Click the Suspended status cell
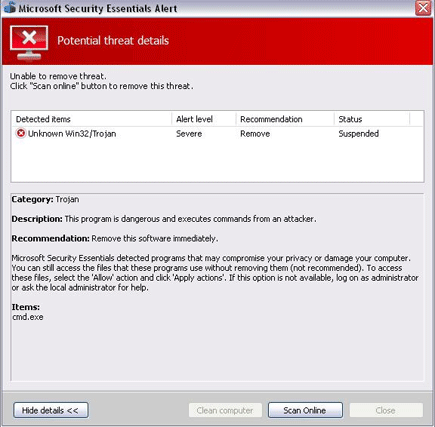 359,134
